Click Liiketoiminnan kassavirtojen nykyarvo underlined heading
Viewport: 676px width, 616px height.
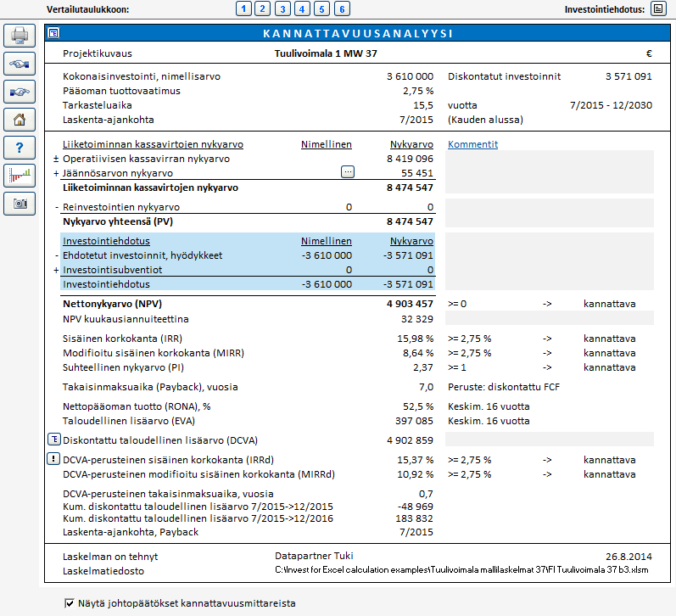click(153, 144)
